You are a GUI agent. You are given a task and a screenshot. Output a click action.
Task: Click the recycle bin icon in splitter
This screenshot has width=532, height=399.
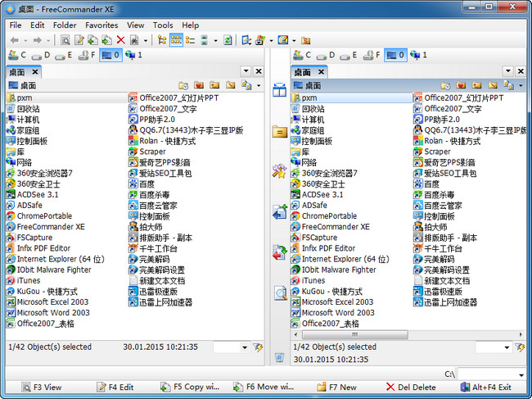[280, 357]
